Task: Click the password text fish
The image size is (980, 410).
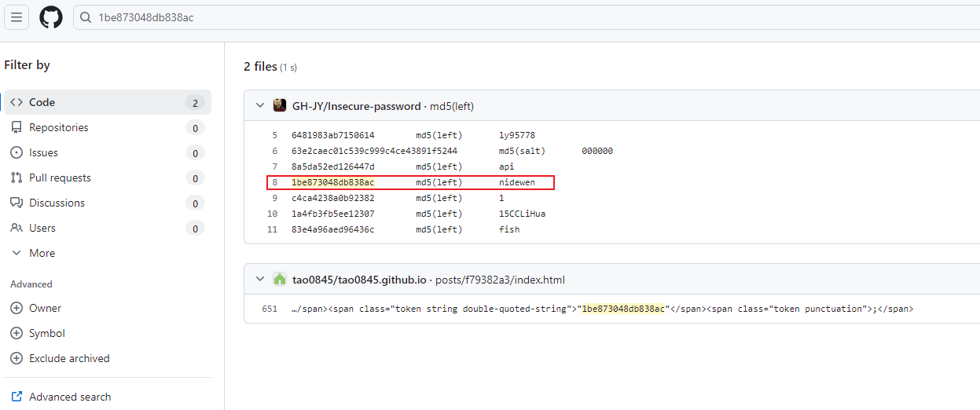Action: [509, 229]
